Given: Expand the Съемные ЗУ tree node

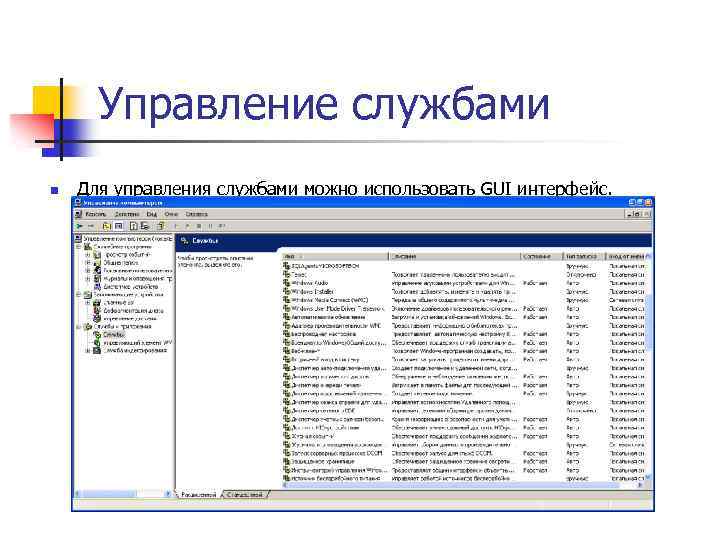Looking at the screenshot, I should (88, 303).
